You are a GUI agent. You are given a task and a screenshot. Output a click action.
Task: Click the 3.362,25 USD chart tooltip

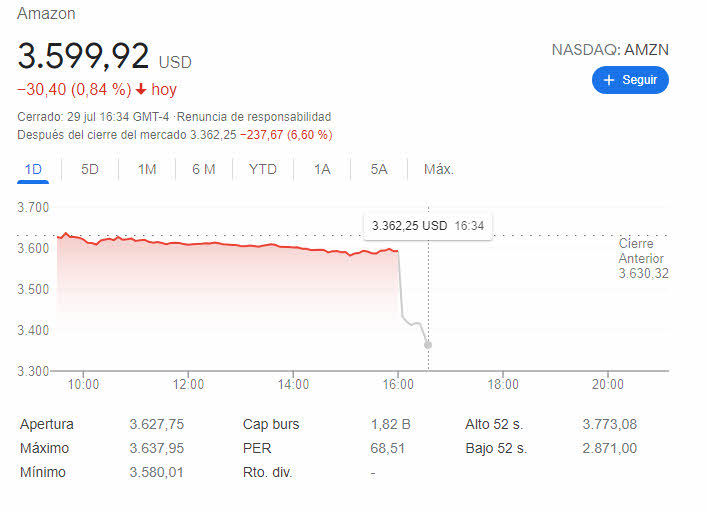[x=427, y=226]
